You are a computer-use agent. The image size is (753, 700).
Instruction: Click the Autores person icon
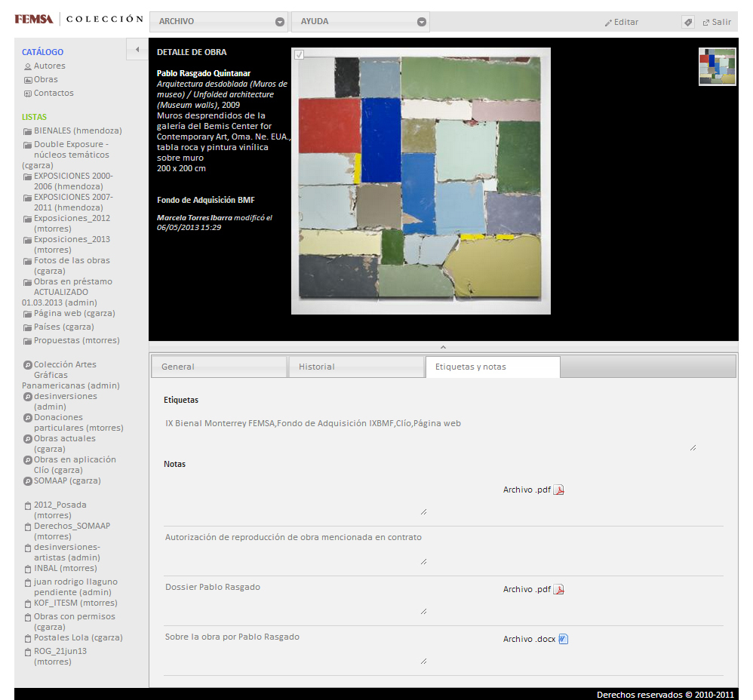coord(28,66)
